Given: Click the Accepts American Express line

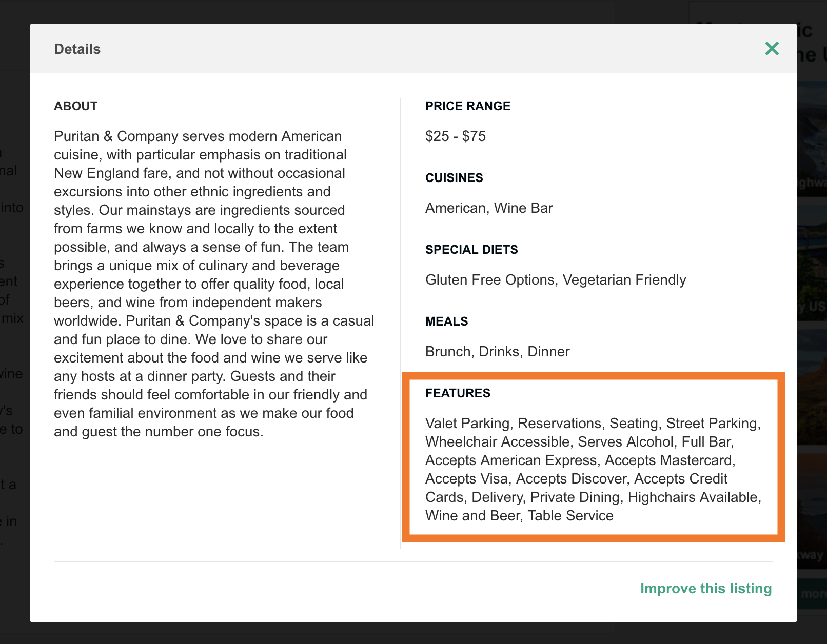Looking at the screenshot, I should click(x=580, y=460).
